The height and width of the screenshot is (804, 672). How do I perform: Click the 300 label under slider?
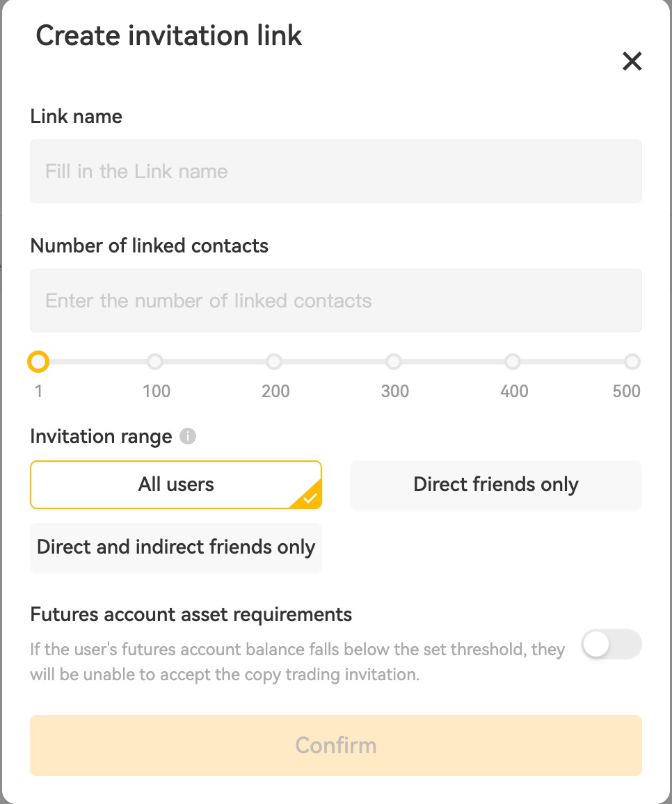394,391
